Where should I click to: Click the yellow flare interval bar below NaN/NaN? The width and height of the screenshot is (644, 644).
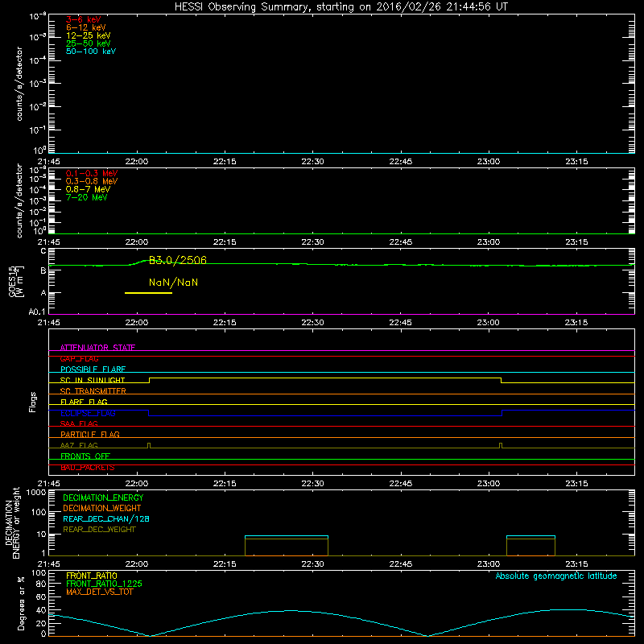click(x=148, y=293)
